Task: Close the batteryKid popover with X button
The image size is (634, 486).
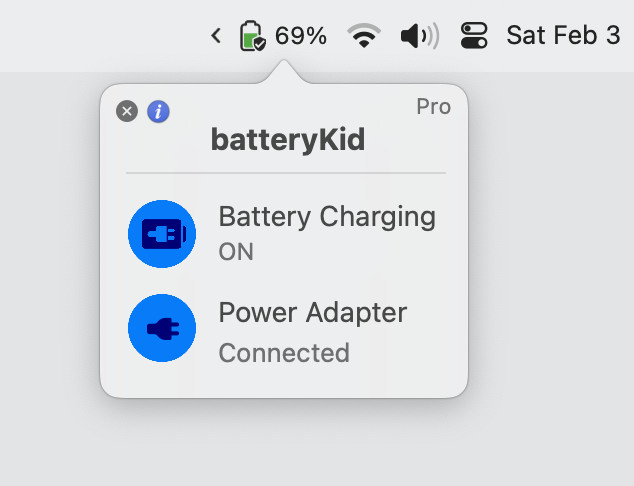Action: click(x=127, y=111)
